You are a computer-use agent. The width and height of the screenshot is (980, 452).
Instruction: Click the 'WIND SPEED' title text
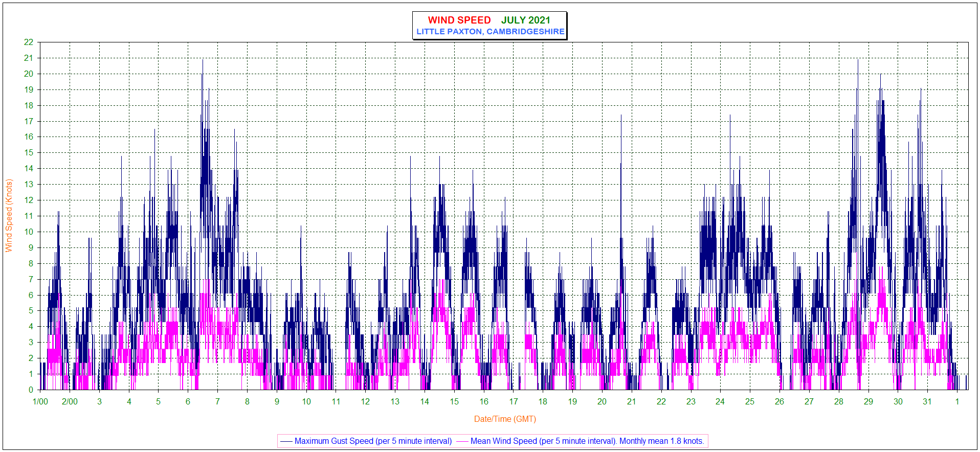(459, 20)
